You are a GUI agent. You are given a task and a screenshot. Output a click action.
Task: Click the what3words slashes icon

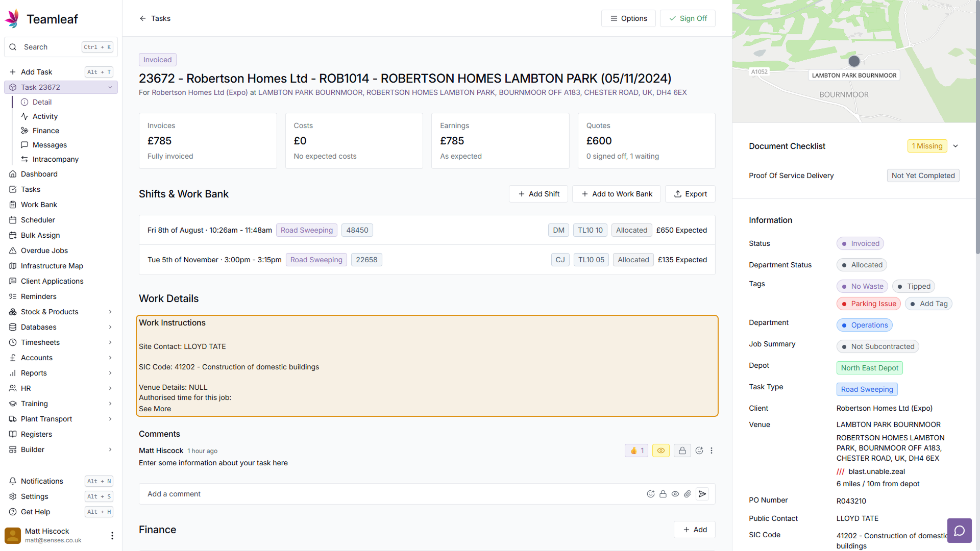840,472
